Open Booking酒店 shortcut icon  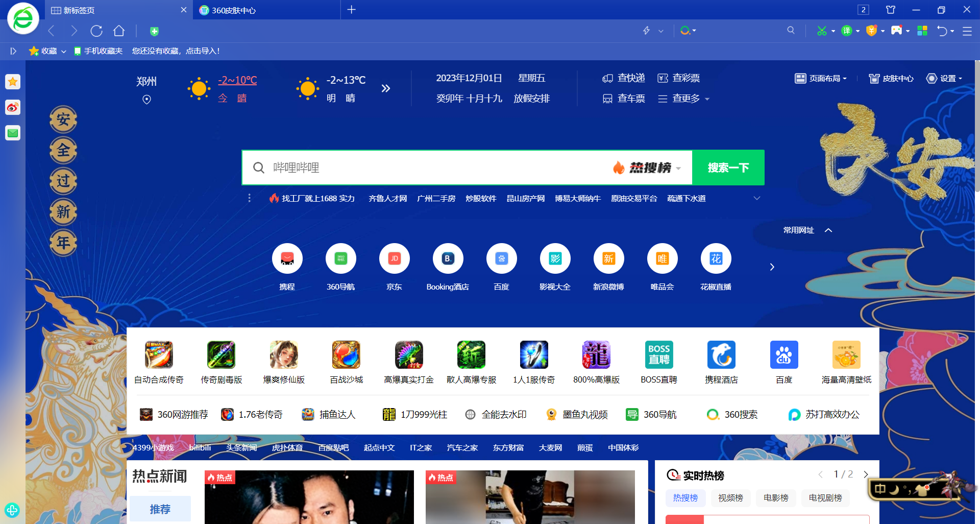coord(448,258)
